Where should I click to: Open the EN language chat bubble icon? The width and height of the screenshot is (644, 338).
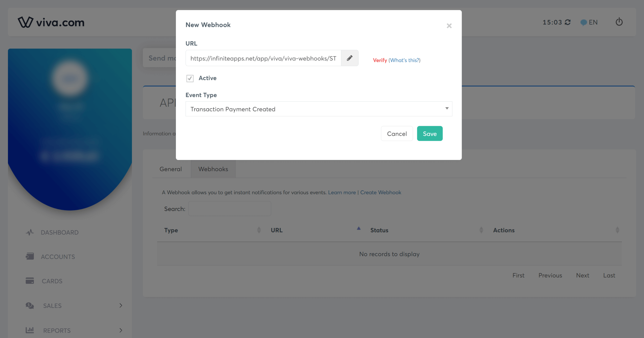[x=583, y=23]
